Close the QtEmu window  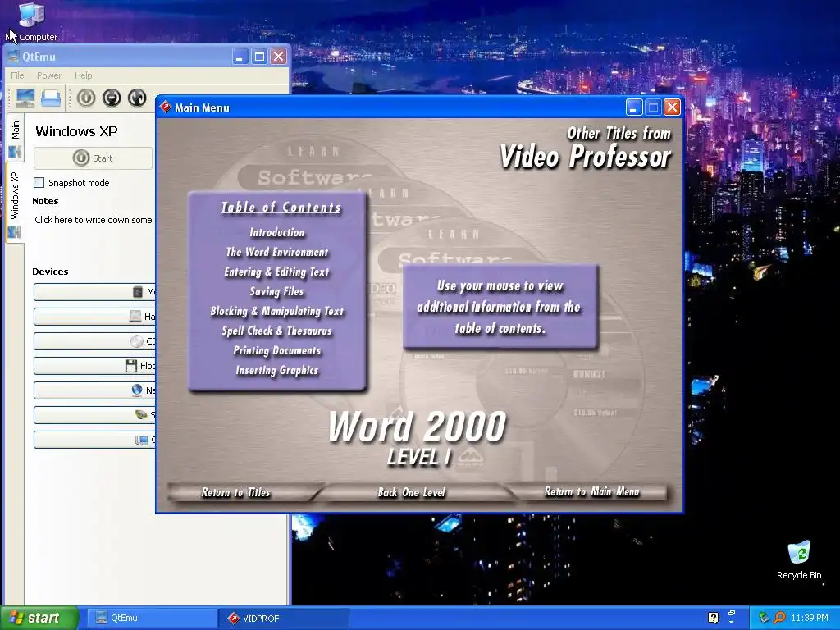click(279, 57)
